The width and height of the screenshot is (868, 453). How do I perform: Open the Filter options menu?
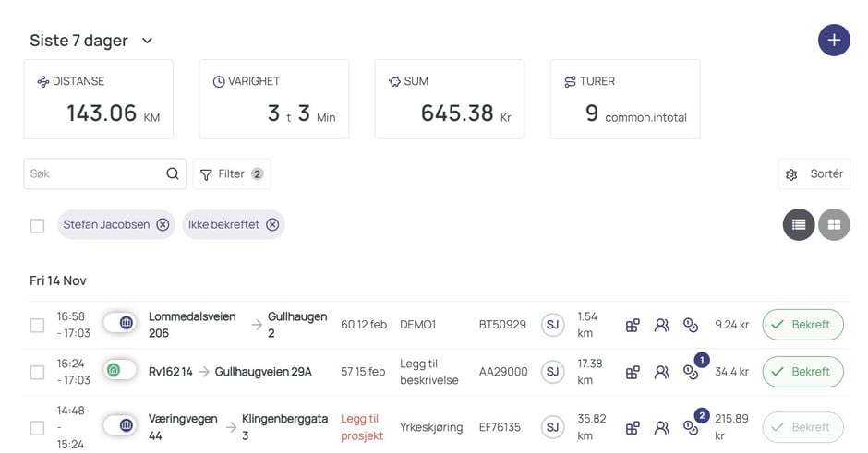point(231,173)
